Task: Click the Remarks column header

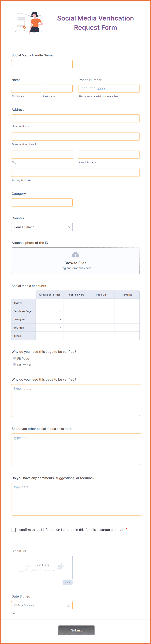Action: coord(127,295)
